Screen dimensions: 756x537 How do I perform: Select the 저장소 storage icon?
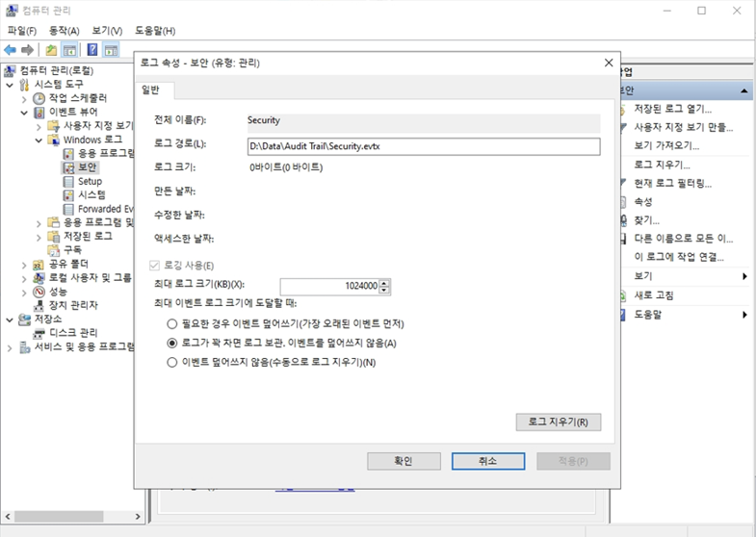click(24, 320)
